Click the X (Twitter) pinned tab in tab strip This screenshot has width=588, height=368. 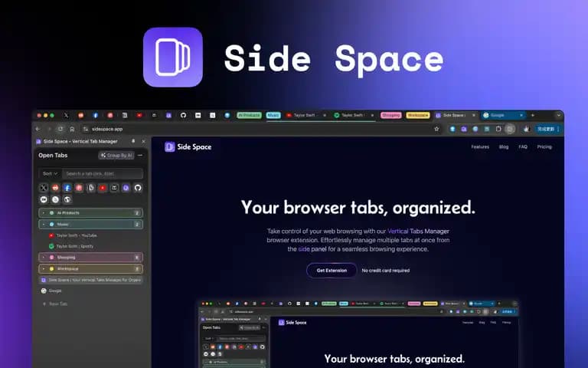click(66, 115)
